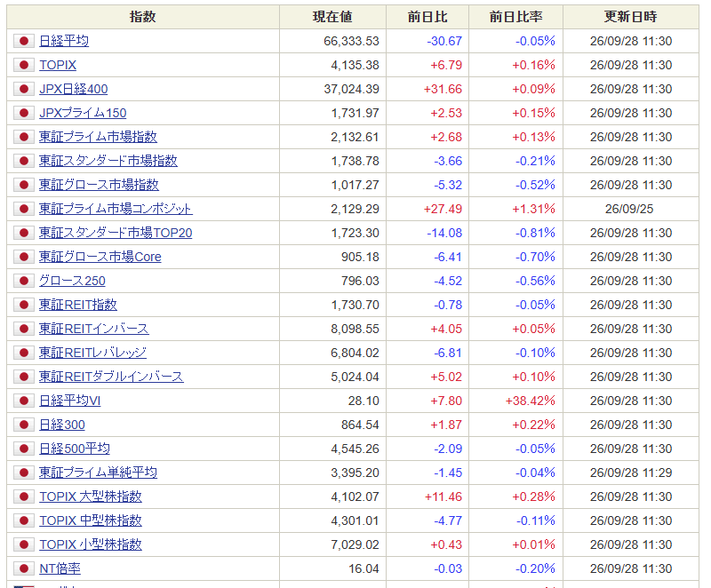Open the TOPIX 中型株指数 link

(91, 521)
